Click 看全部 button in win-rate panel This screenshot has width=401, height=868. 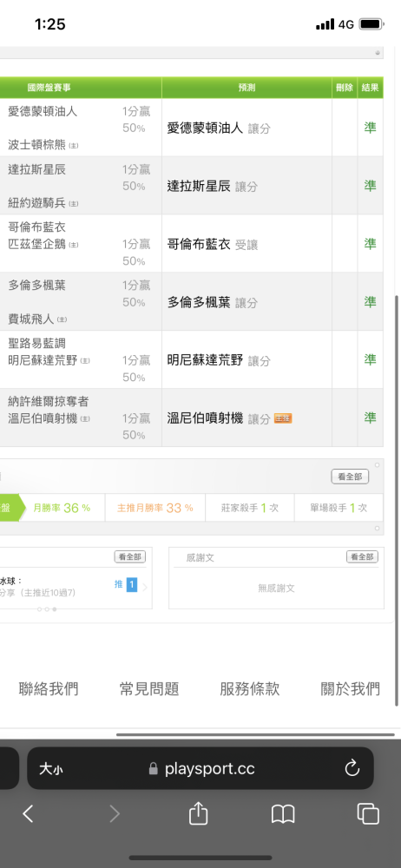350,477
